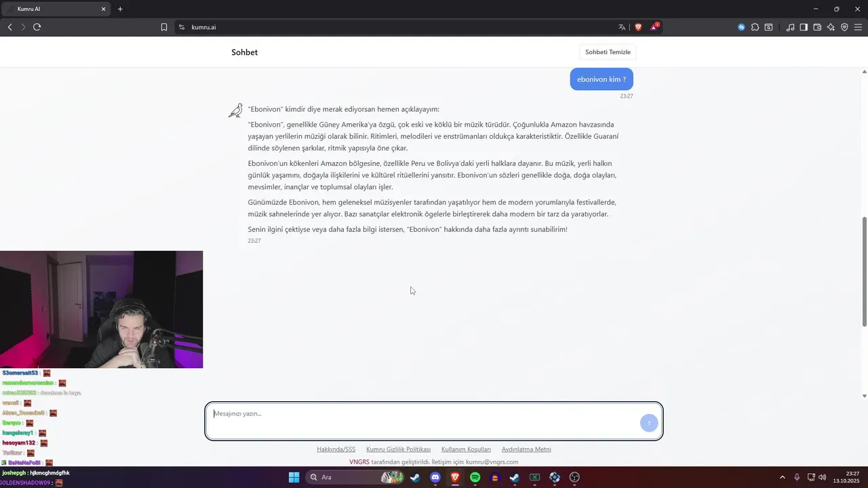The height and width of the screenshot is (488, 868).
Task: Open the Shazam extension icon
Action: pos(741,27)
